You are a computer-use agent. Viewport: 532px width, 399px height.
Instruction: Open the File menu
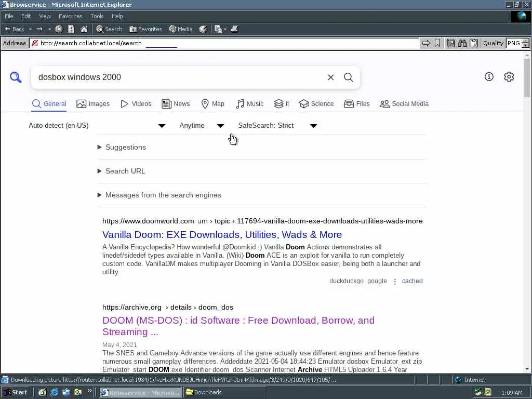pos(9,16)
